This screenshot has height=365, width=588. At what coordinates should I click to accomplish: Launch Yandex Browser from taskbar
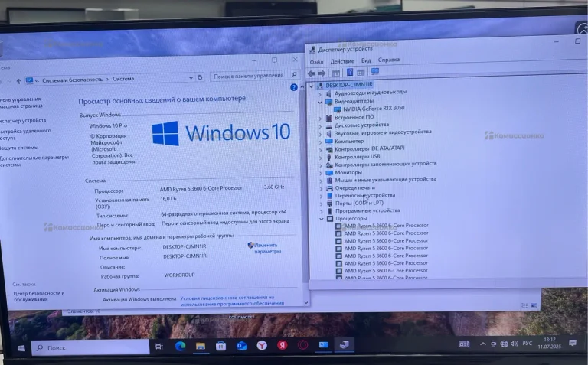[x=262, y=345]
